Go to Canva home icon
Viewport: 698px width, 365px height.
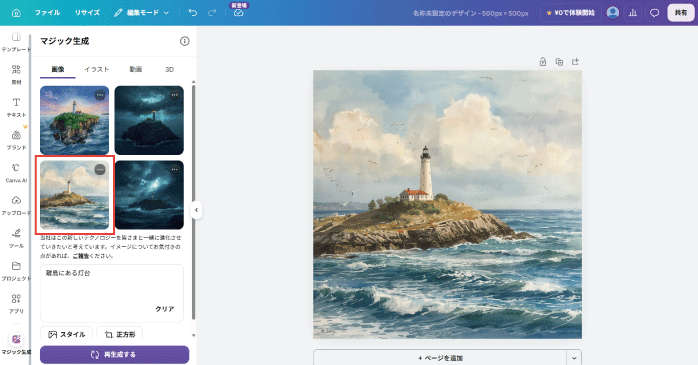pyautogui.click(x=16, y=13)
